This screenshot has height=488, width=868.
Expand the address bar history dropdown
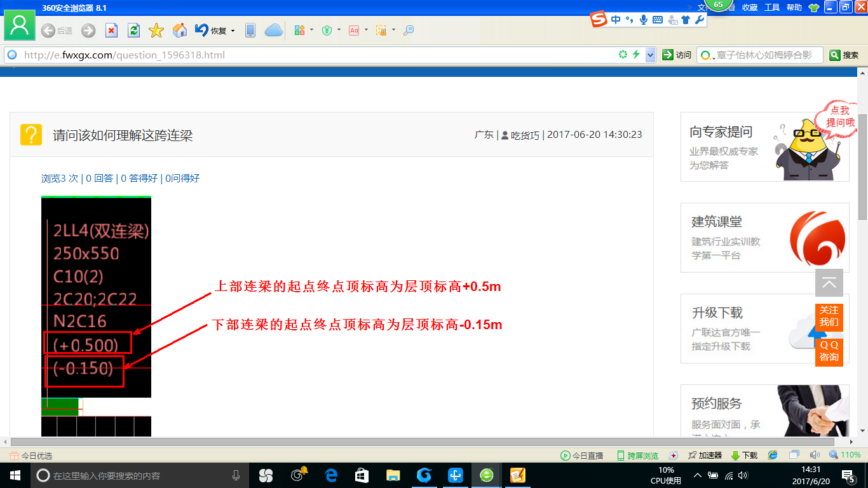(x=650, y=55)
